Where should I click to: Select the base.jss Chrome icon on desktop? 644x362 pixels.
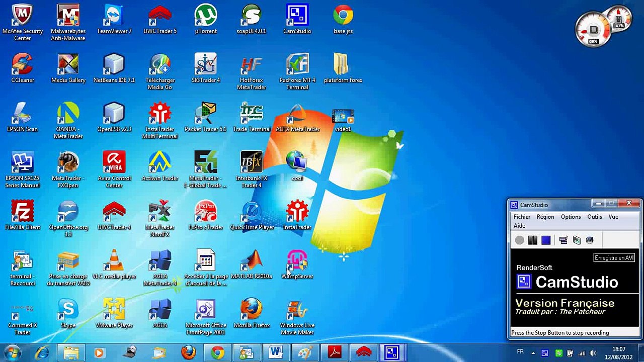[343, 20]
